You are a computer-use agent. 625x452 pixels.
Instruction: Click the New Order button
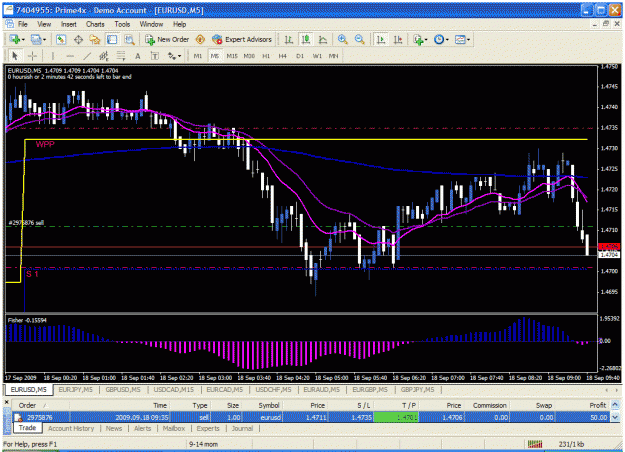167,39
